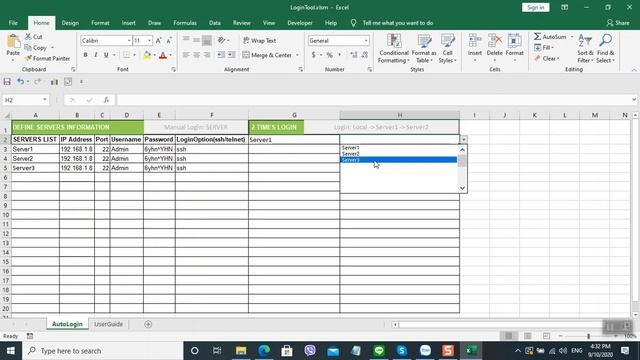The width and height of the screenshot is (640, 360).
Task: Click the Share button
Action: point(618,23)
